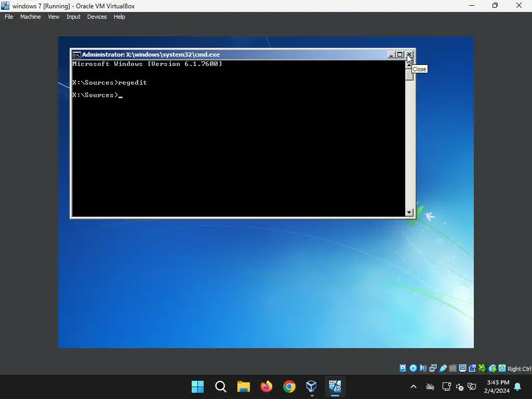Open the Windows Start menu
The image size is (532, 399).
coord(197,387)
